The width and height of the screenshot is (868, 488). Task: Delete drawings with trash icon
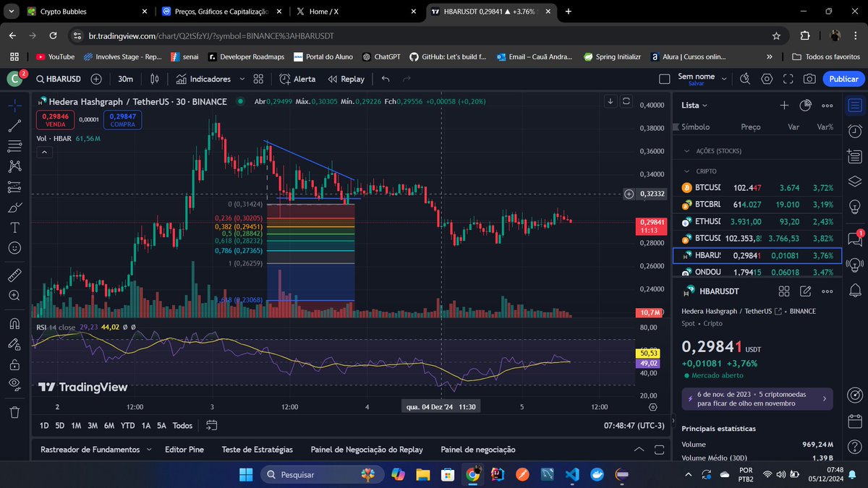click(14, 412)
